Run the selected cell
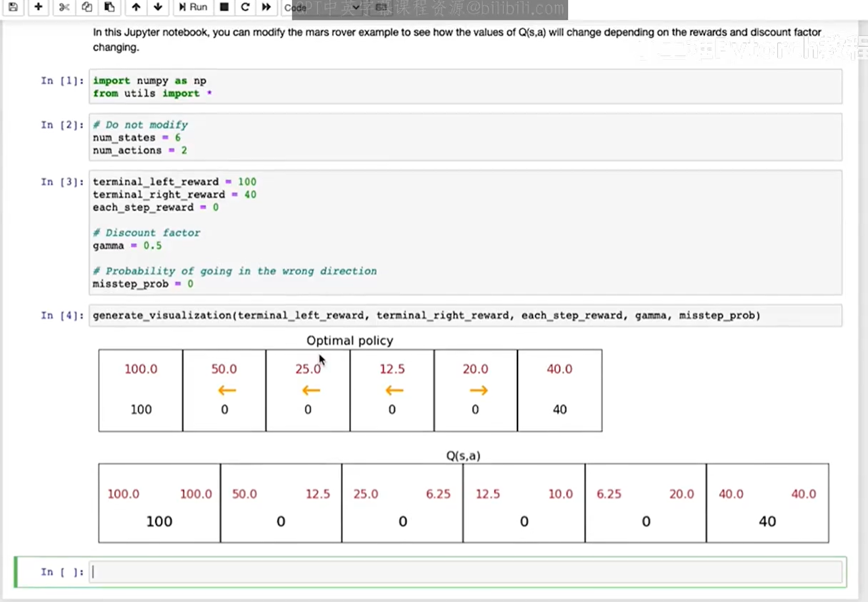 tap(193, 7)
